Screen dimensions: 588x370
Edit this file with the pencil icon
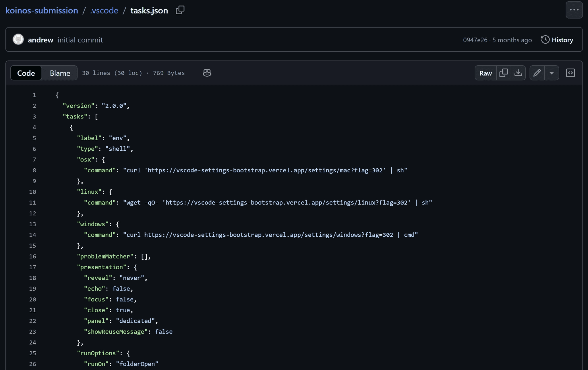coord(537,73)
